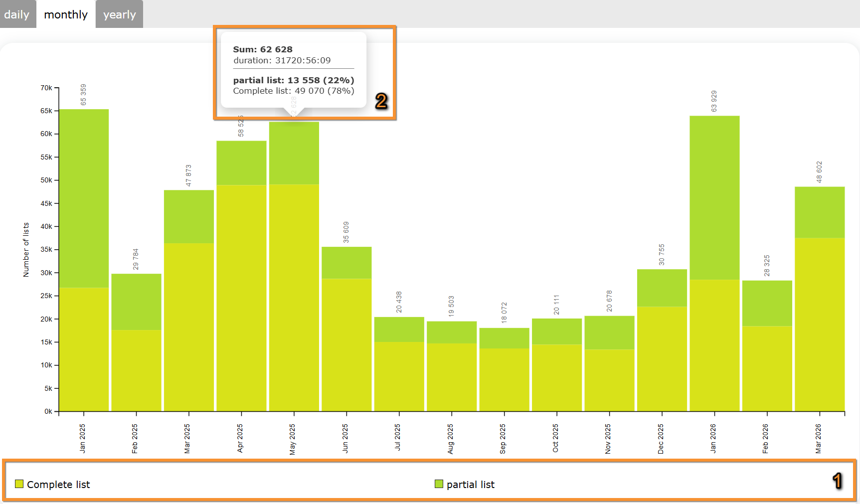The height and width of the screenshot is (504, 860).
Task: Click the partial list legend label
Action: (x=470, y=485)
